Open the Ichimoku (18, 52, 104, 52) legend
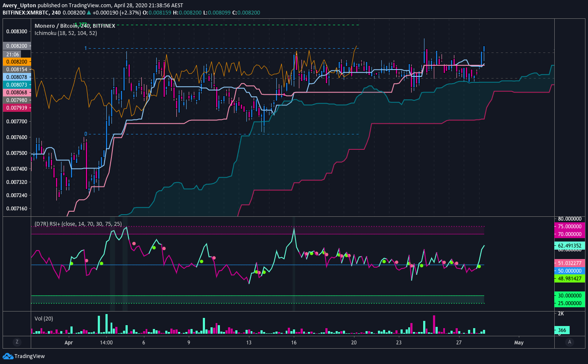The image size is (588, 364). tap(66, 33)
